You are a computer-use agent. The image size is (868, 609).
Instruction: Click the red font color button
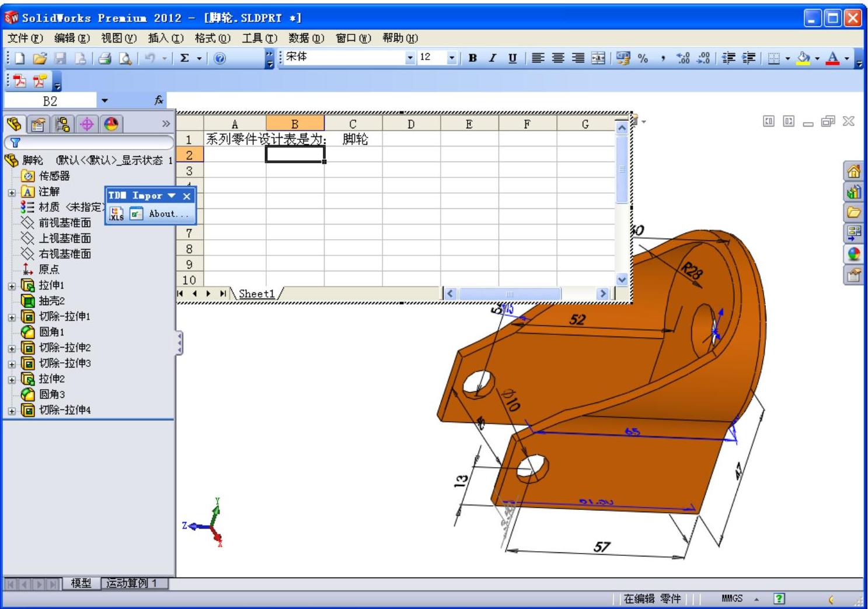[x=833, y=58]
